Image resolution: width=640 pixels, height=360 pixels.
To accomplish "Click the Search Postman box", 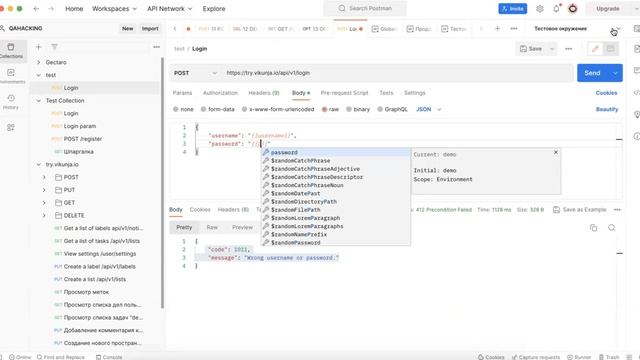I will click(365, 9).
